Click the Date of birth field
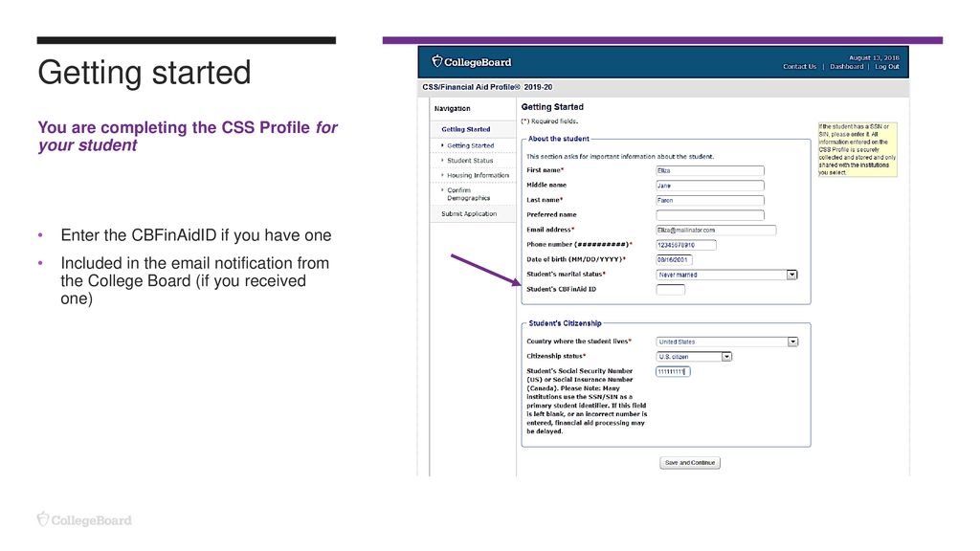This screenshot has width=980, height=551. click(x=675, y=260)
